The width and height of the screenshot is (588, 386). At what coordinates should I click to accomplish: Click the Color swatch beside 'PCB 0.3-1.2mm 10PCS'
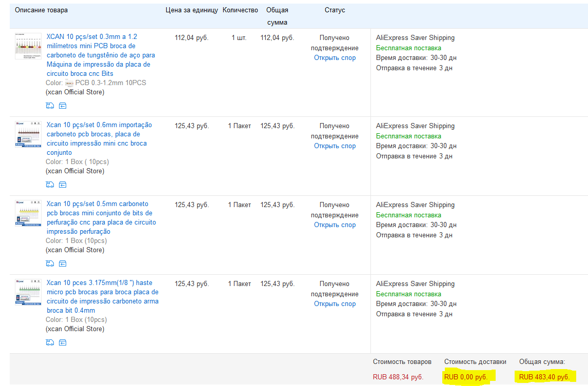click(69, 83)
